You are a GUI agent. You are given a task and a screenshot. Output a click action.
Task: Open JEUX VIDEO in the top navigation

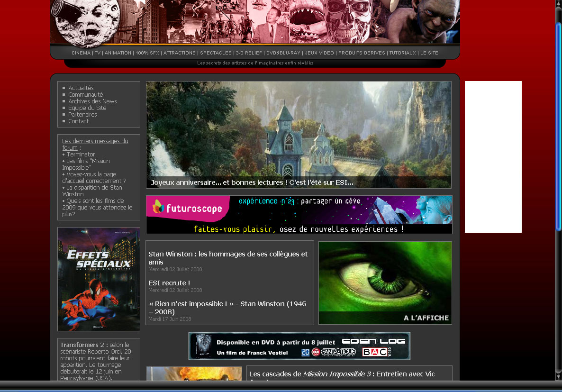click(x=319, y=53)
